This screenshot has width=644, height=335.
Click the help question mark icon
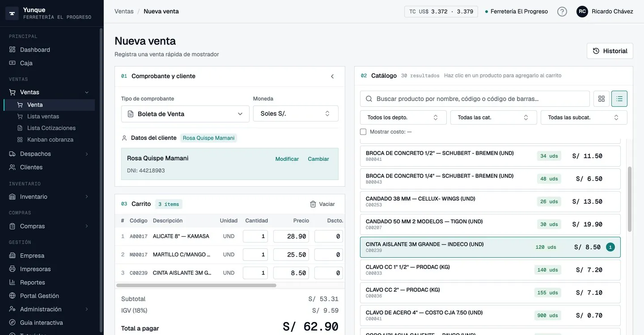[562, 12]
